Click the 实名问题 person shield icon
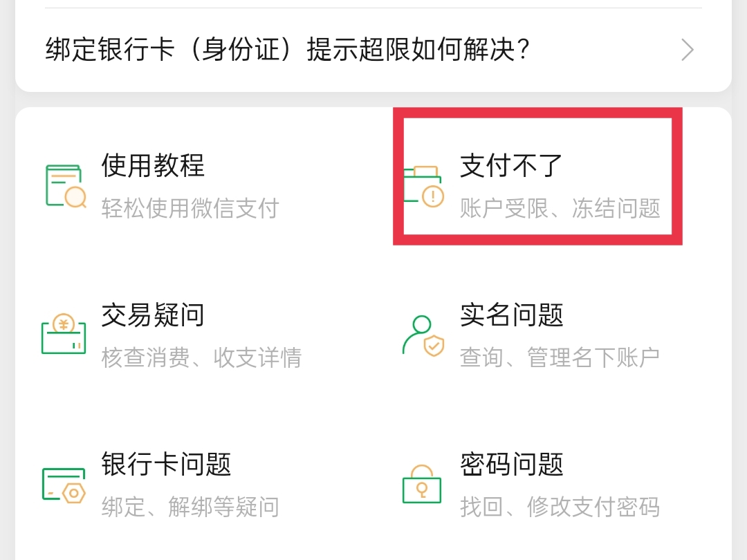Screen dimensions: 747x560 (423, 335)
